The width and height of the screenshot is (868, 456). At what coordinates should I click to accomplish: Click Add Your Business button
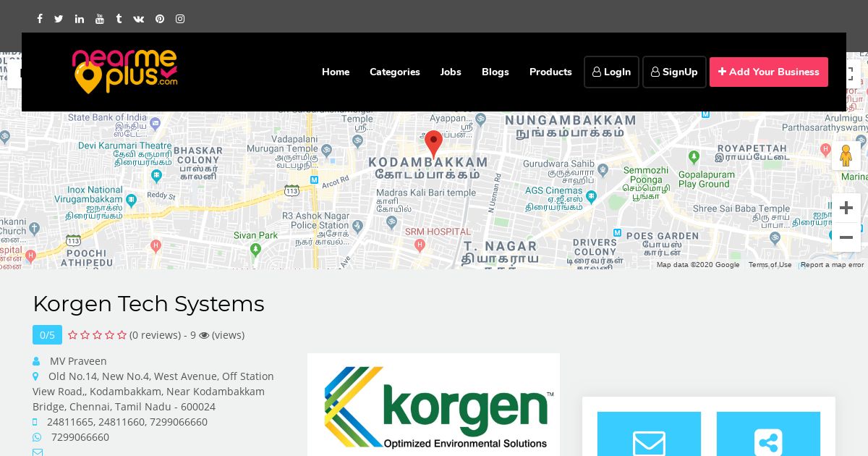[x=769, y=72]
